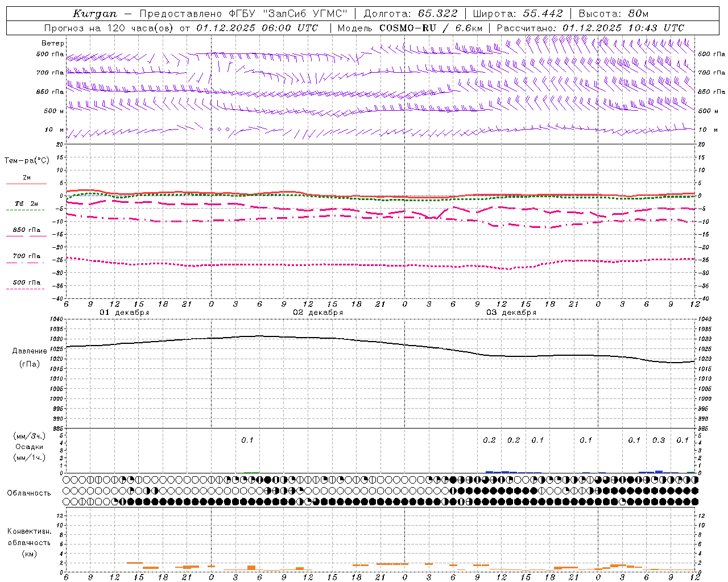728x582 pixels.
Task: Click the "985" label on right pressure axis
Action: coord(703,429)
